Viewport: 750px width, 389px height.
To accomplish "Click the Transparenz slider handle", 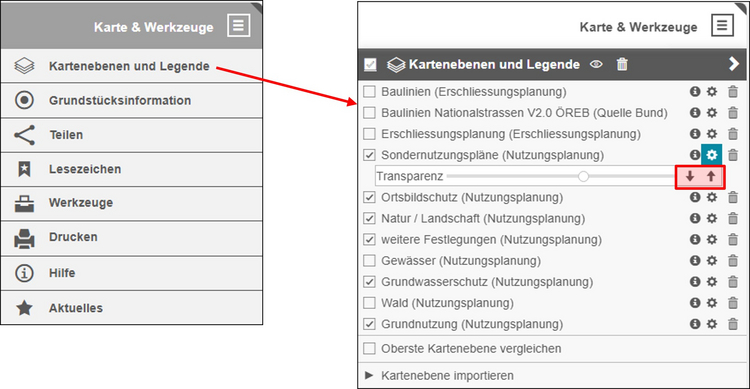I will point(583,177).
